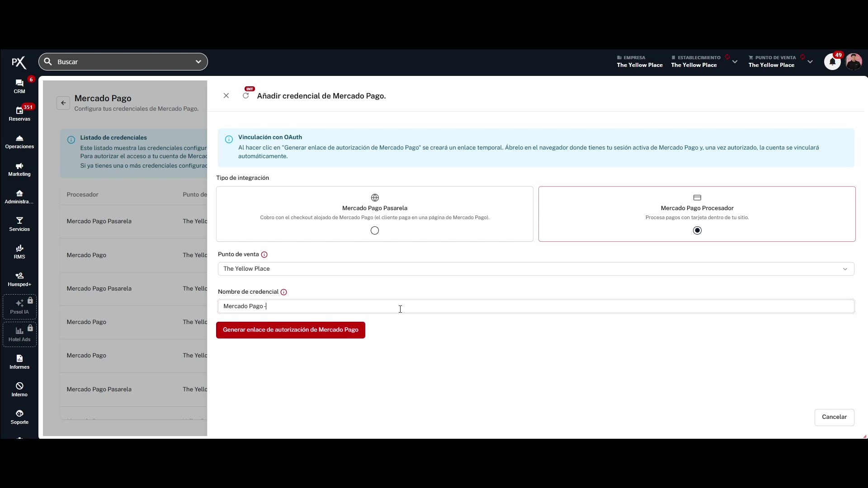Open the Marketing sidebar module
Screen dimensions: 868x488
(19, 169)
